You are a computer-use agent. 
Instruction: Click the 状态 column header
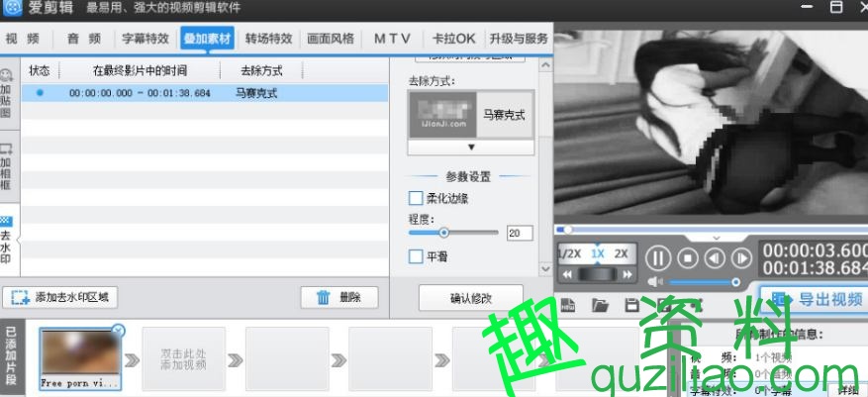(x=40, y=71)
